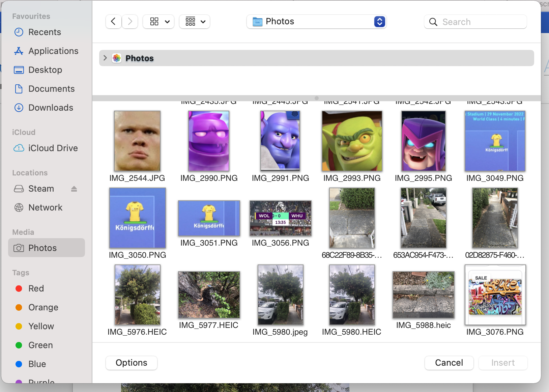This screenshot has width=549, height=392.
Task: Click the Yellow tag dot
Action: [19, 326]
